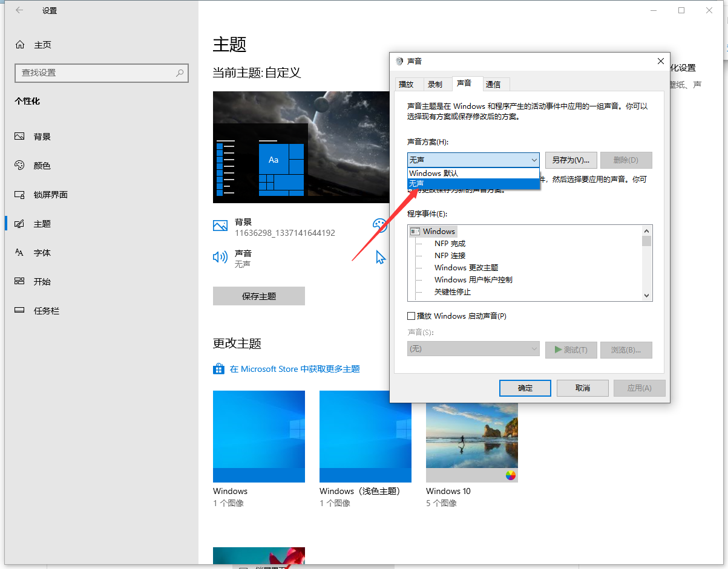Select NFP 连接 in program events
Image resolution: width=728 pixels, height=569 pixels.
click(450, 256)
